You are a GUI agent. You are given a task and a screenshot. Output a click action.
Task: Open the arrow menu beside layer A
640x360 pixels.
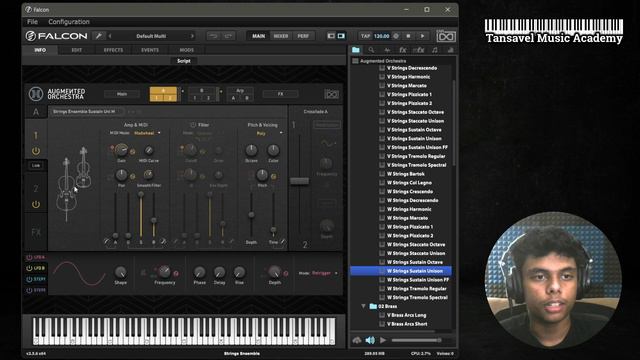(x=182, y=91)
